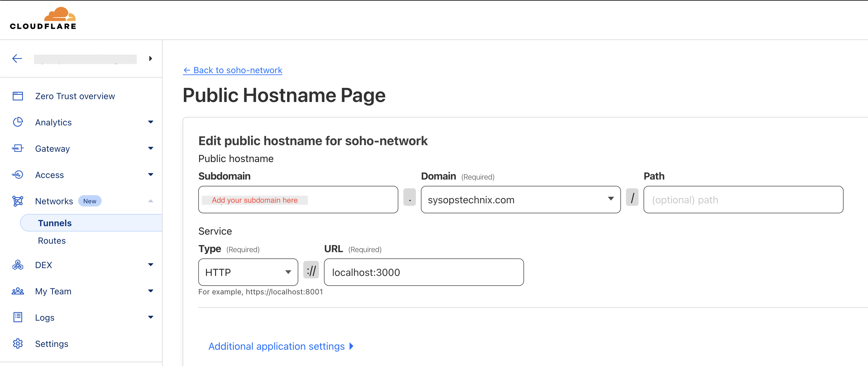Open the Settings menu item
This screenshot has width=868, height=366.
(x=52, y=344)
